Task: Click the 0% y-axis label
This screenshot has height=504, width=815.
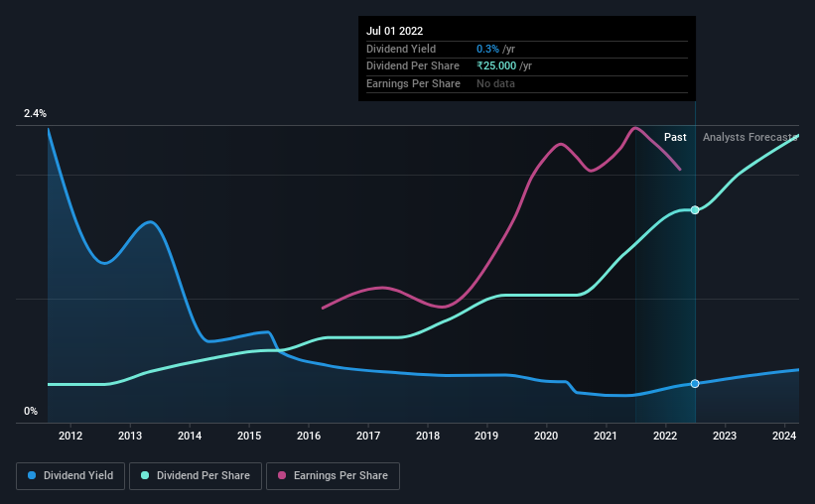Action: coord(31,411)
